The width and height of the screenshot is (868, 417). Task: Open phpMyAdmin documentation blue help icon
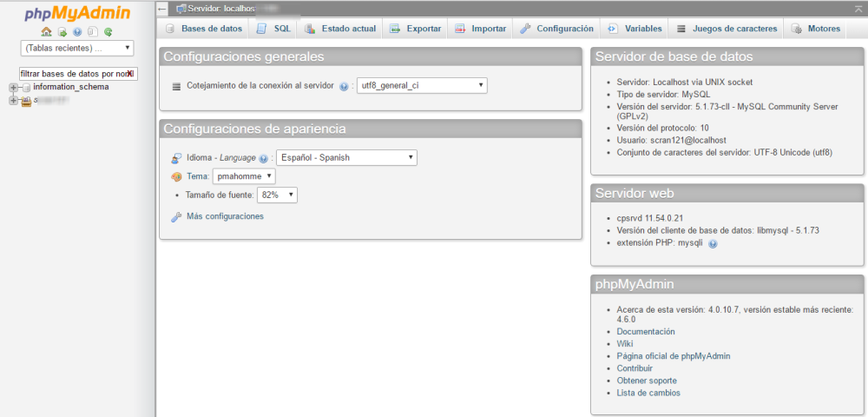[x=77, y=32]
